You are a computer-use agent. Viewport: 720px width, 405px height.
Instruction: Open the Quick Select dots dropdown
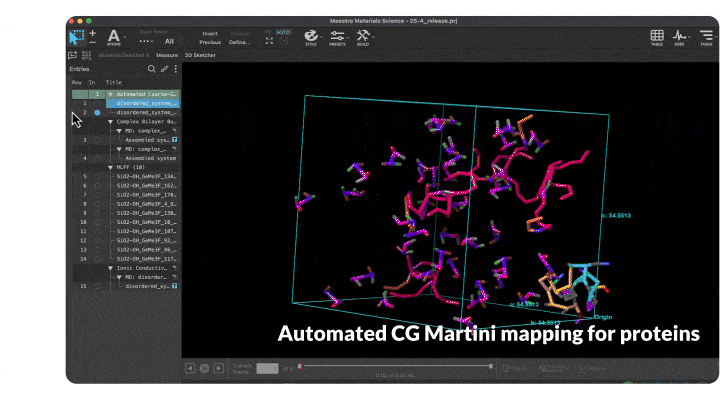click(x=146, y=41)
